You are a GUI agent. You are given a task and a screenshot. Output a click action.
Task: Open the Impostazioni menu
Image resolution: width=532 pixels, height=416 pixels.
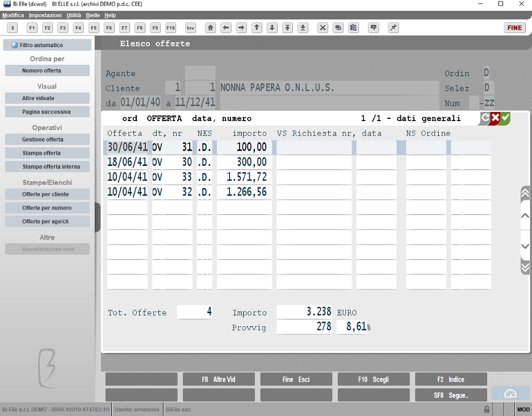(45, 15)
